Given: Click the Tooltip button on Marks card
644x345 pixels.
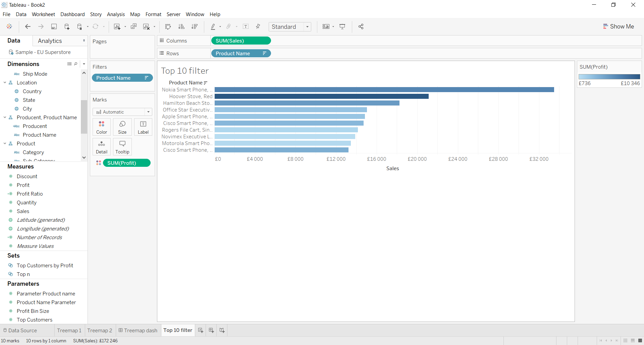Looking at the screenshot, I should click(x=122, y=147).
